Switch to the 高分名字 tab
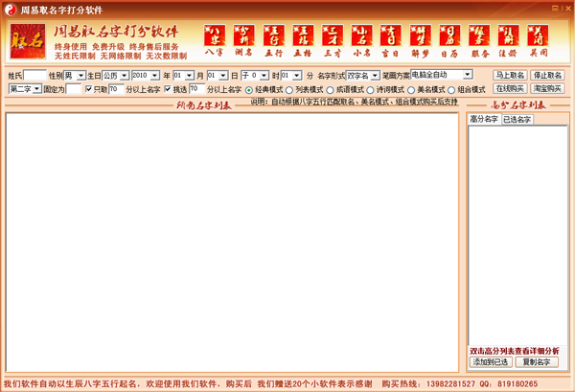575x392 pixels. (x=484, y=119)
